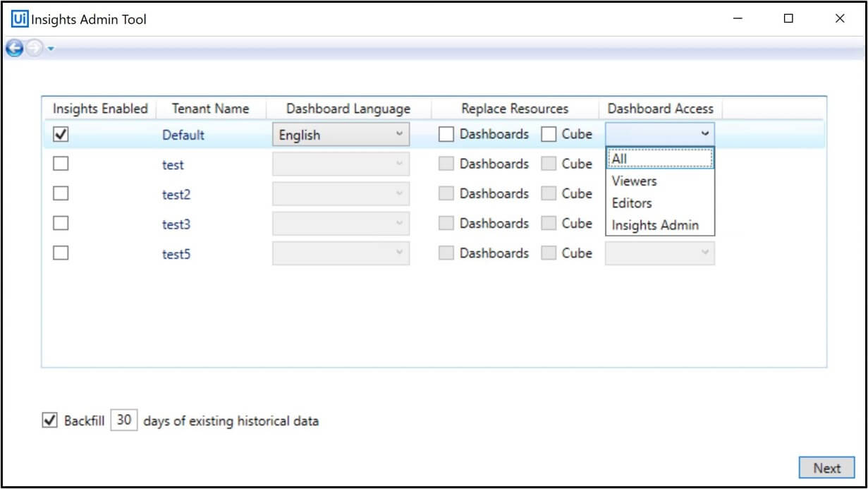Click the UiPath logo icon in title bar
The height and width of the screenshot is (489, 868).
pyautogui.click(x=20, y=19)
